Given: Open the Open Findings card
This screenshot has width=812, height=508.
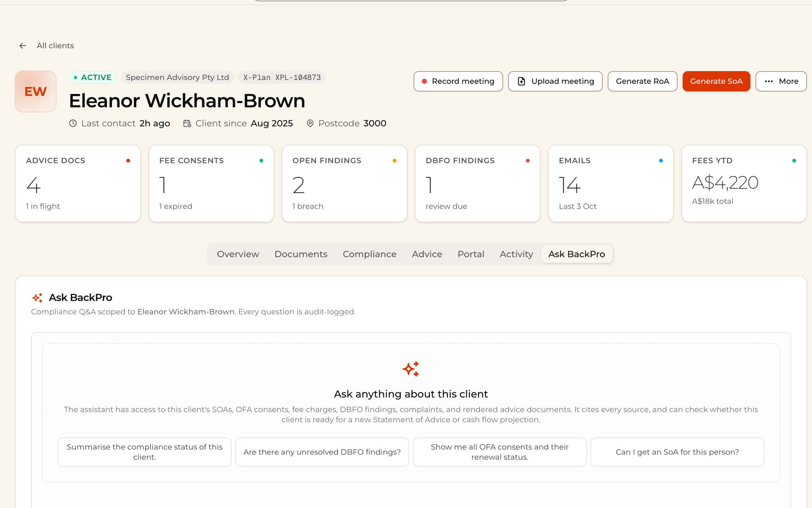Looking at the screenshot, I should coord(344,183).
